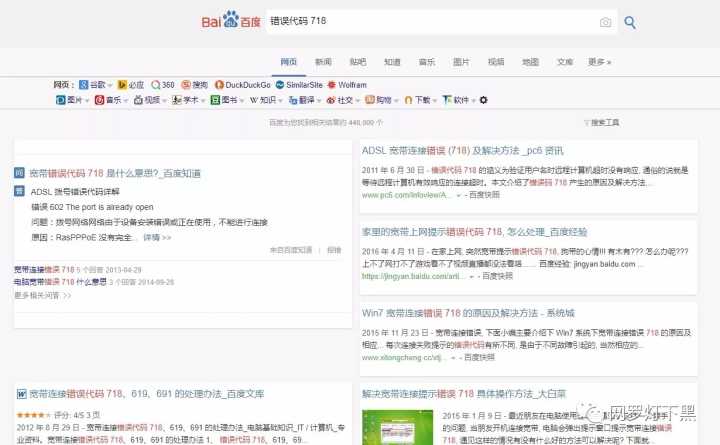Screen dimensions: 720x445
Task: Click the Baidu logo
Action: click(231, 20)
